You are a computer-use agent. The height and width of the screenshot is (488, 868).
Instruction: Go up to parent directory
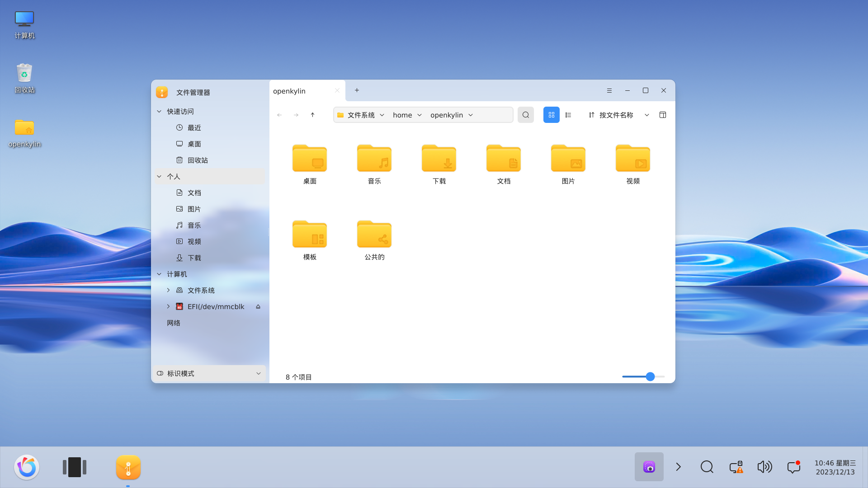tap(312, 115)
